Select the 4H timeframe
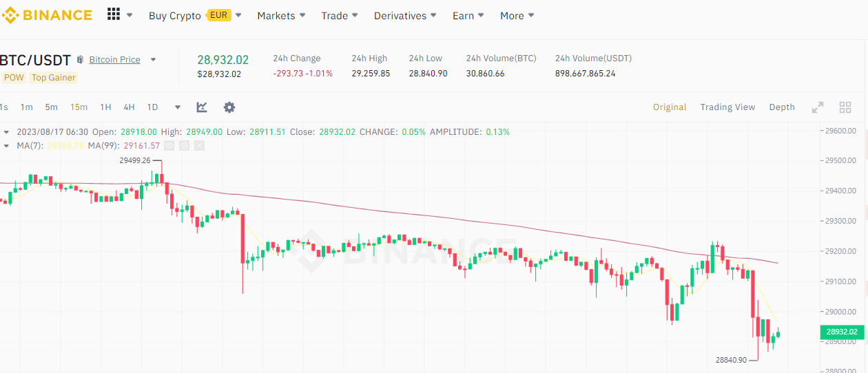 pyautogui.click(x=129, y=107)
